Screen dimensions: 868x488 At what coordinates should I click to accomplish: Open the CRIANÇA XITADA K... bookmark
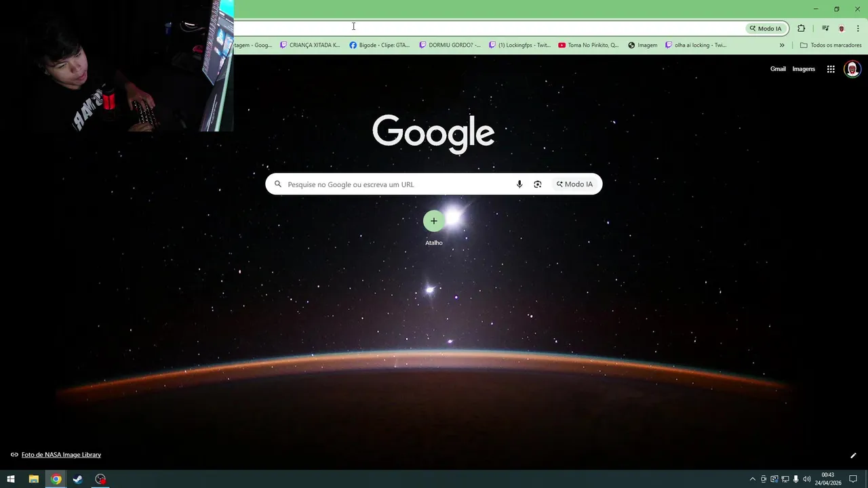[310, 45]
